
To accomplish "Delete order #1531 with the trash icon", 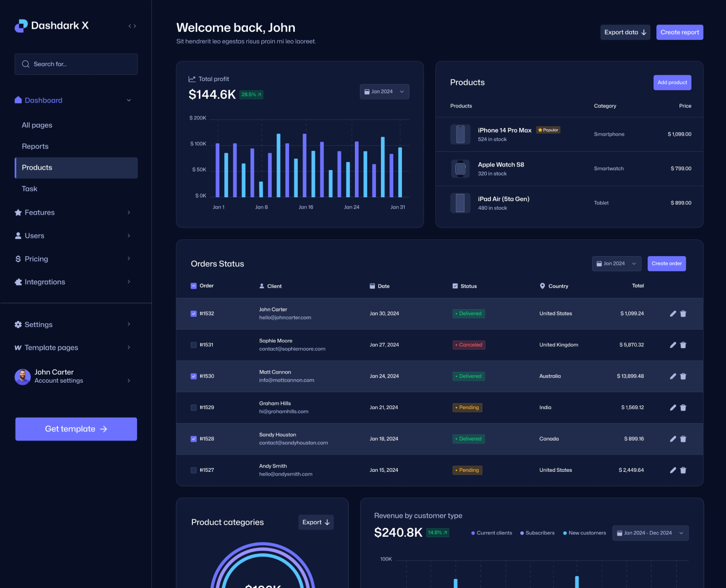I will click(683, 345).
